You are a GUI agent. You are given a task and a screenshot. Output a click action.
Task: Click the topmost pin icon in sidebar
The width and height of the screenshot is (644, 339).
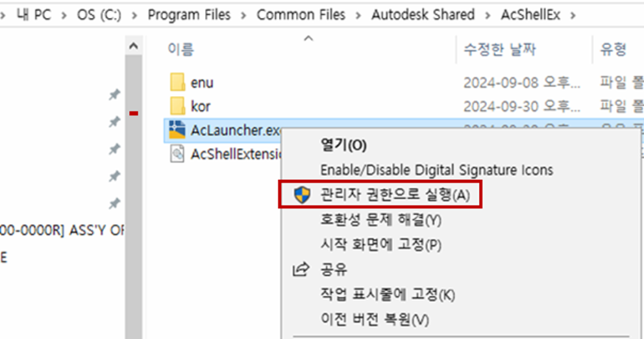coord(114,95)
